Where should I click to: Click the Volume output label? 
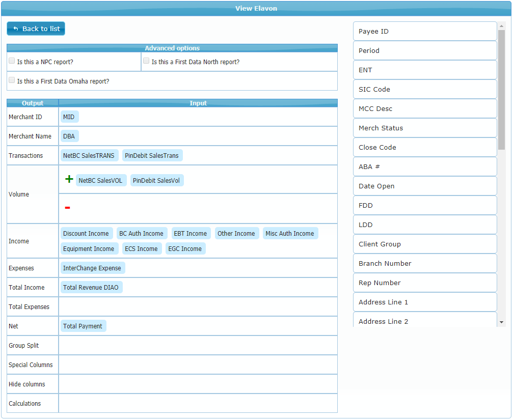coord(19,194)
